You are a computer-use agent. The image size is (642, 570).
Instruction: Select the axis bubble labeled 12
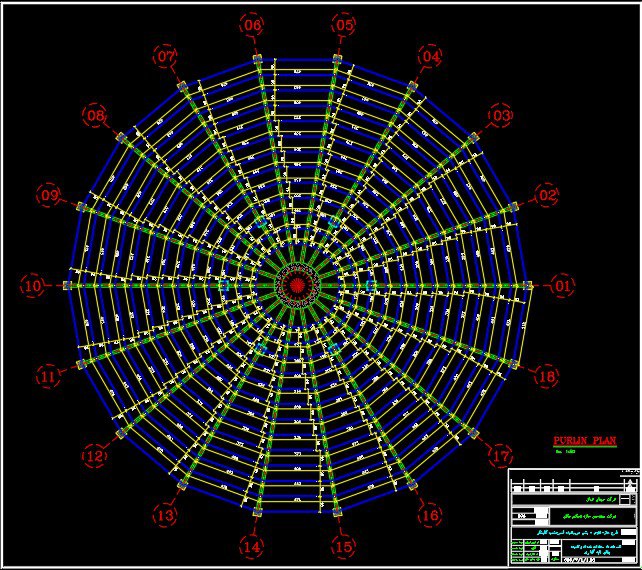95,456
